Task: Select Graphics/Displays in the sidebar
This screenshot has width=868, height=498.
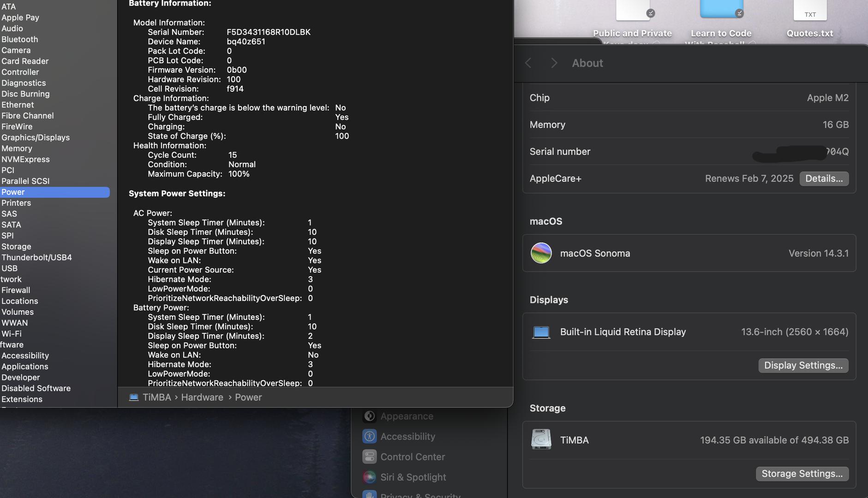Action: coord(36,137)
